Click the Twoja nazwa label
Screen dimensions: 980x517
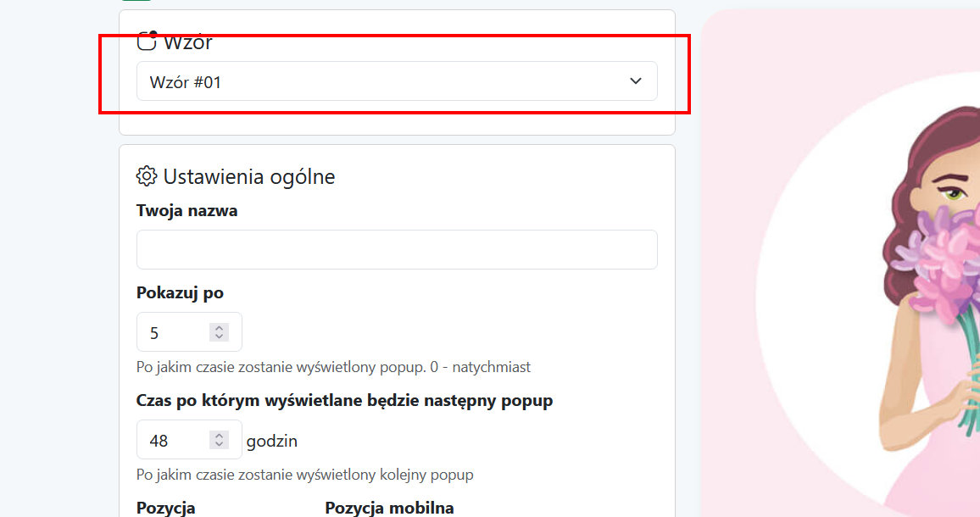tap(187, 211)
